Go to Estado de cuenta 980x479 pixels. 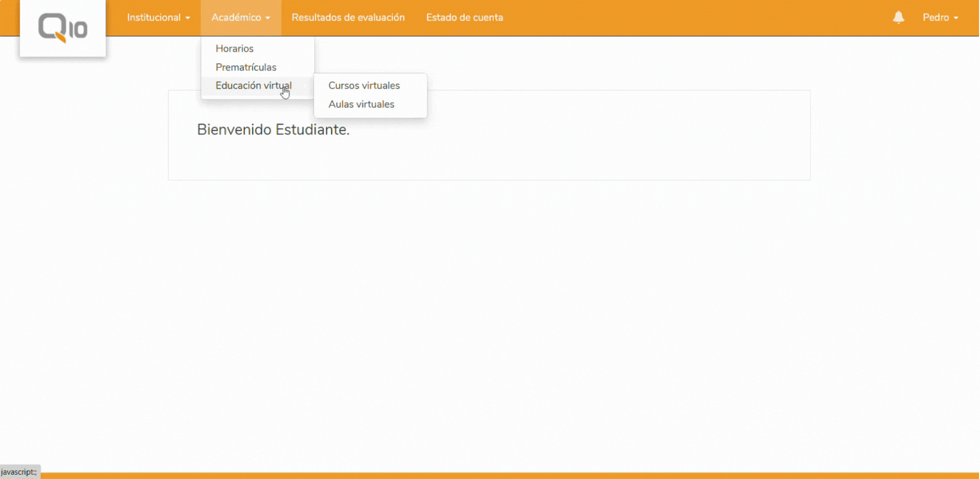(x=464, y=18)
